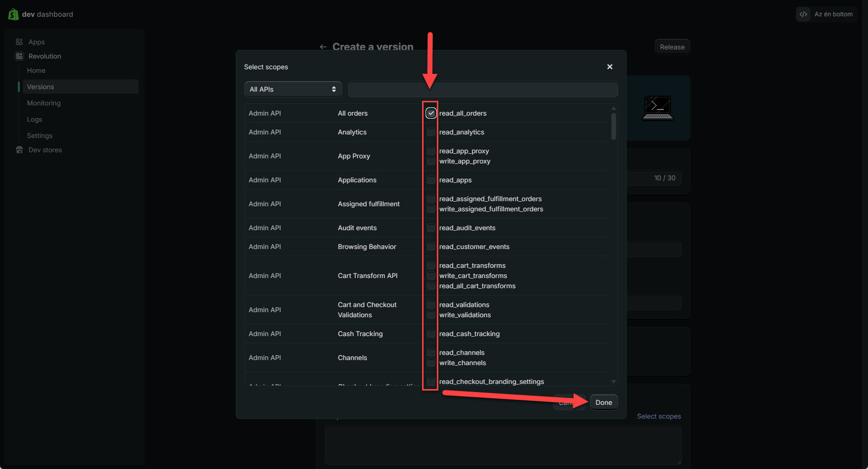Screen dimensions: 868x469
Task: Tick the read_customer_events checkbox
Action: (431, 246)
